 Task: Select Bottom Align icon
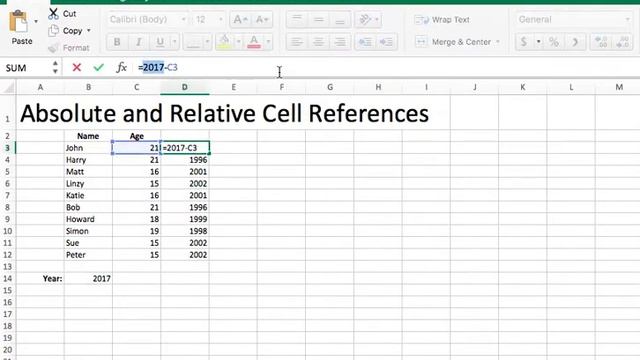point(340,19)
